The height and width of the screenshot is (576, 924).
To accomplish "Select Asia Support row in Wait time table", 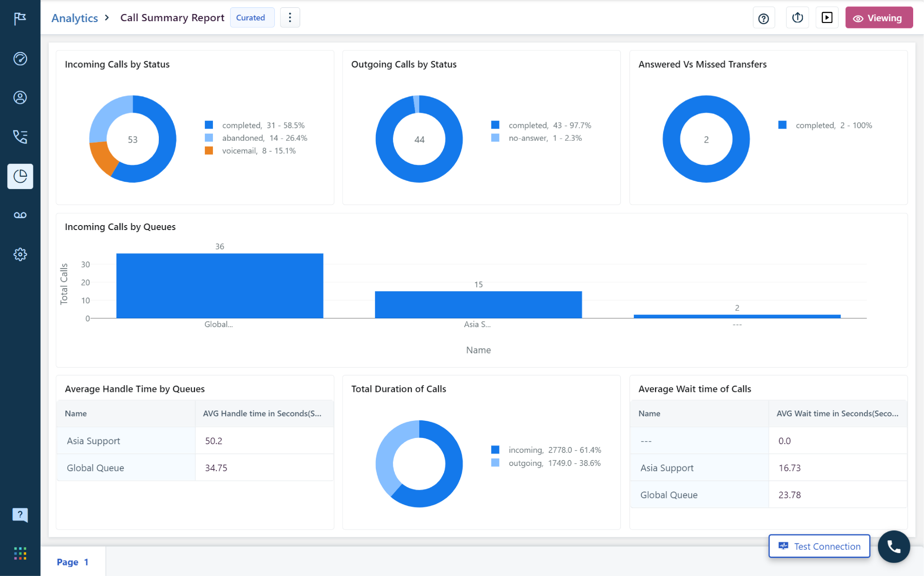I will pyautogui.click(x=769, y=468).
